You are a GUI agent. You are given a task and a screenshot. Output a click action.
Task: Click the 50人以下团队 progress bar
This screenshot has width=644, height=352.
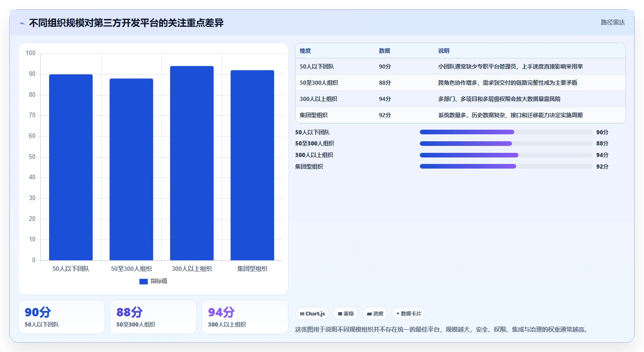[x=506, y=132]
